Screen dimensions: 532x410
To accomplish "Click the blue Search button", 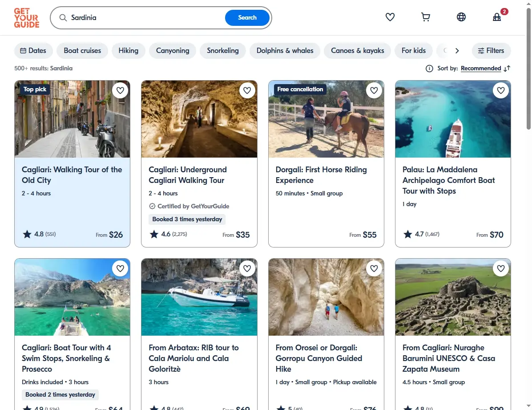I will [x=247, y=18].
